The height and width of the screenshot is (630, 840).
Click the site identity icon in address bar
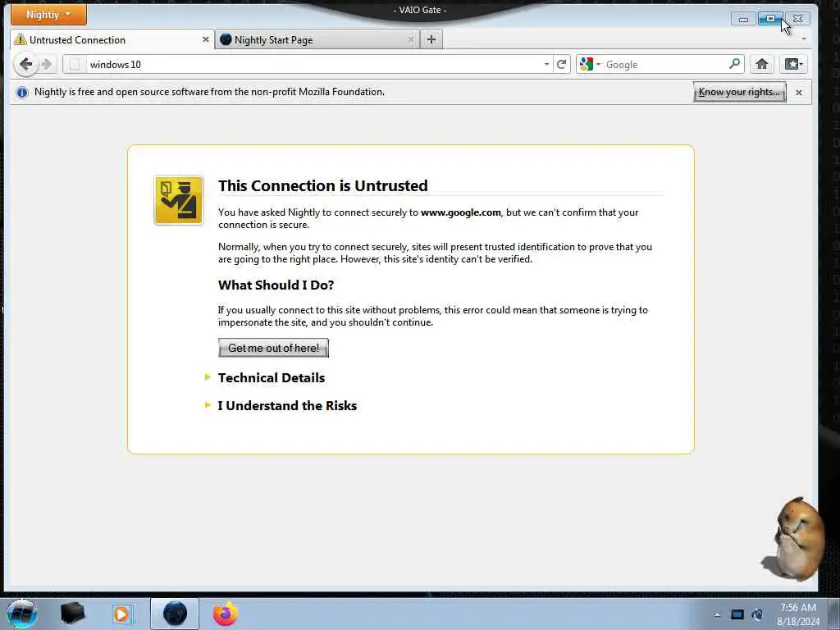75,64
